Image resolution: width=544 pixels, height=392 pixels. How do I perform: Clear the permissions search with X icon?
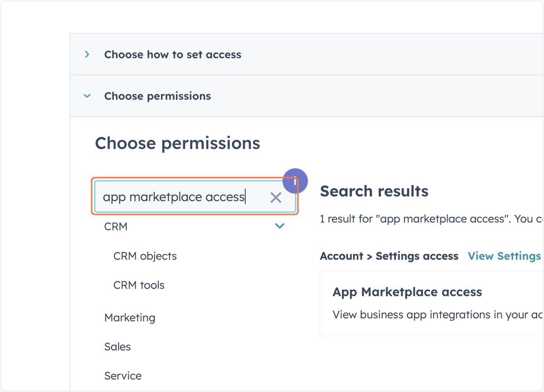pos(276,197)
